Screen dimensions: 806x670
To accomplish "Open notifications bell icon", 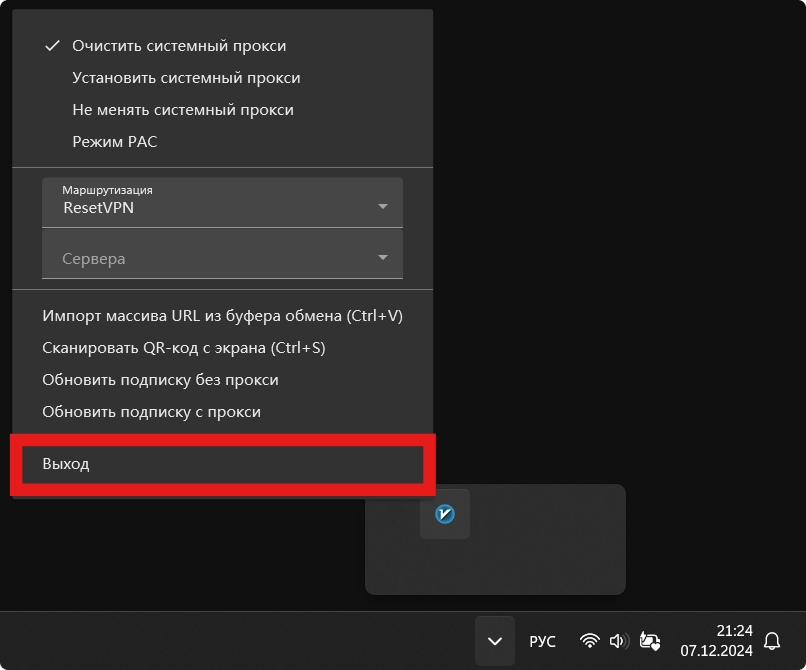I will pyautogui.click(x=772, y=641).
